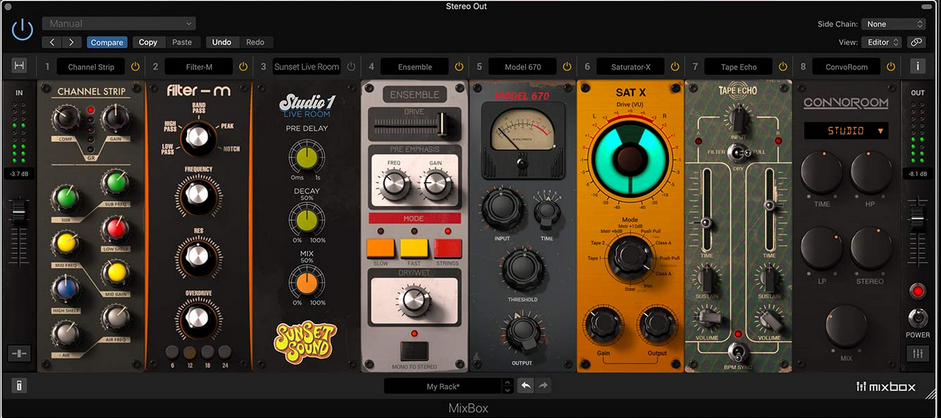The height and width of the screenshot is (418, 941).
Task: Click the Filter-M filter type knob
Action: click(x=197, y=137)
